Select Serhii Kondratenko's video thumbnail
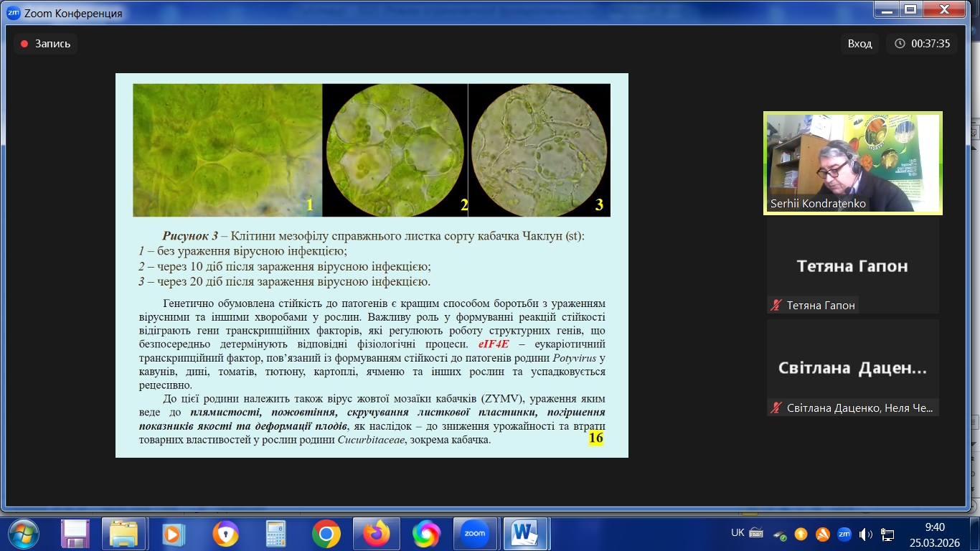Screen dimensions: 980x551 (852, 164)
